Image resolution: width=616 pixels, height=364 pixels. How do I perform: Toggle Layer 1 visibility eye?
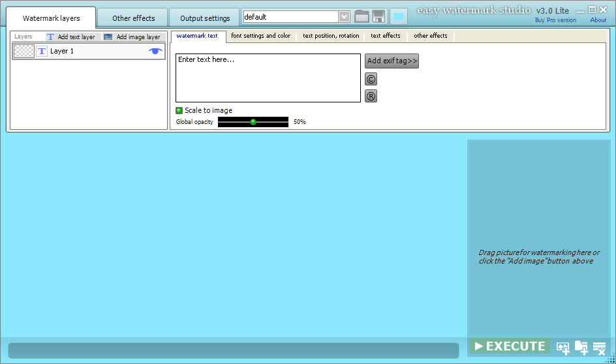point(155,51)
